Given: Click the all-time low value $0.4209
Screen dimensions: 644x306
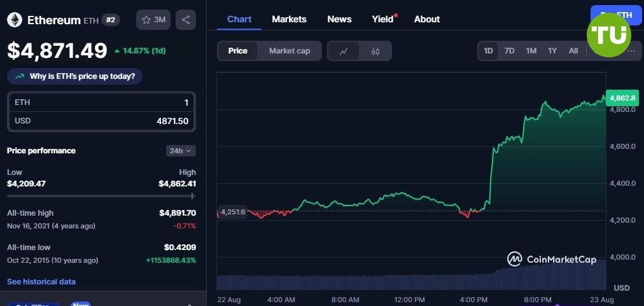Looking at the screenshot, I should point(180,247).
